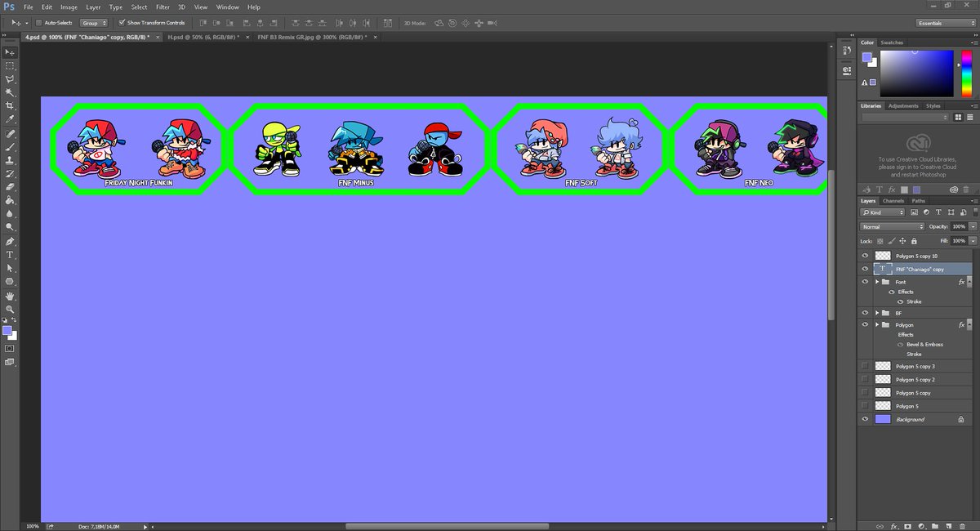This screenshot has height=531, width=980.
Task: Lock all for the selected layer
Action: point(914,241)
